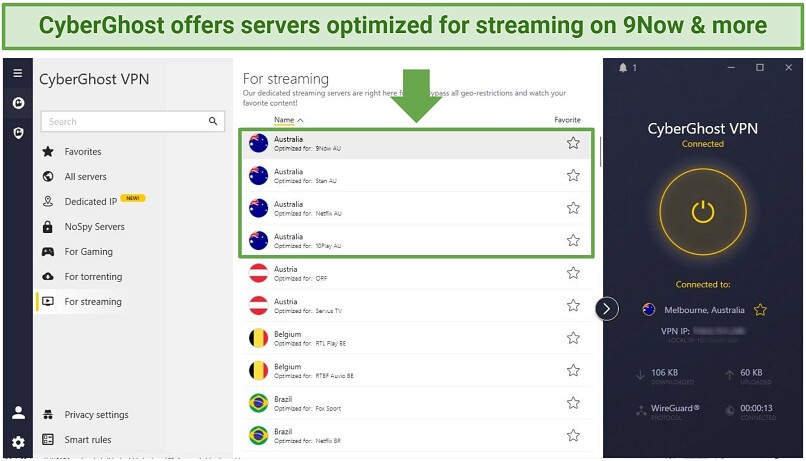
Task: Click the downloaded data arrow icon
Action: (640, 375)
